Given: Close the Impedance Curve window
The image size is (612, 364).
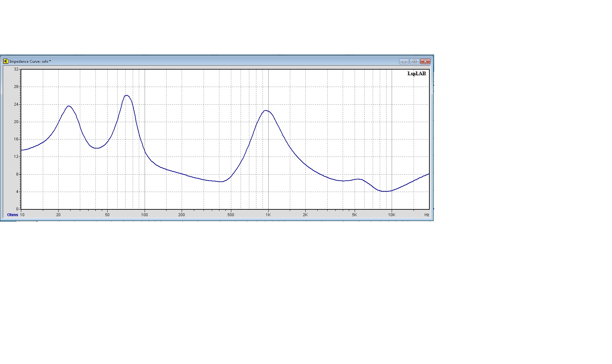Looking at the screenshot, I should [x=425, y=61].
